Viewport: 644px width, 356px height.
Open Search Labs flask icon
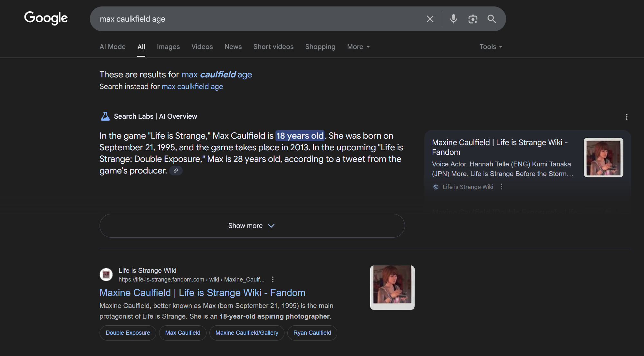105,116
